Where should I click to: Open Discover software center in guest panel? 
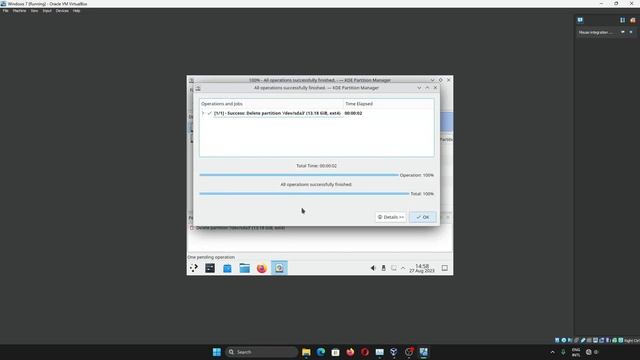tap(227, 268)
